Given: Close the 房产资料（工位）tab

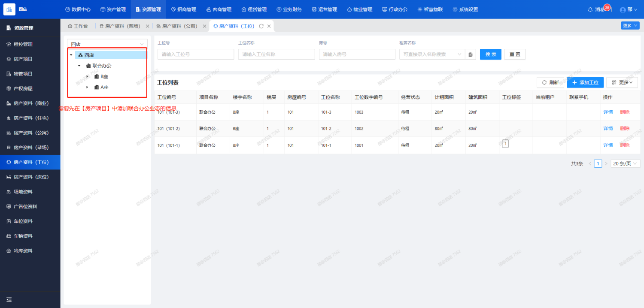Looking at the screenshot, I should click(269, 26).
